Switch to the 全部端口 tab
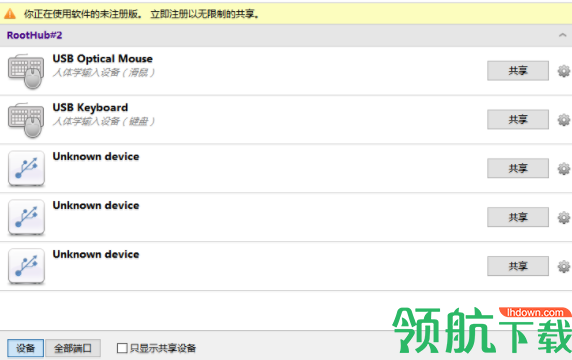Screen dimensions: 572x360 [x=73, y=348]
